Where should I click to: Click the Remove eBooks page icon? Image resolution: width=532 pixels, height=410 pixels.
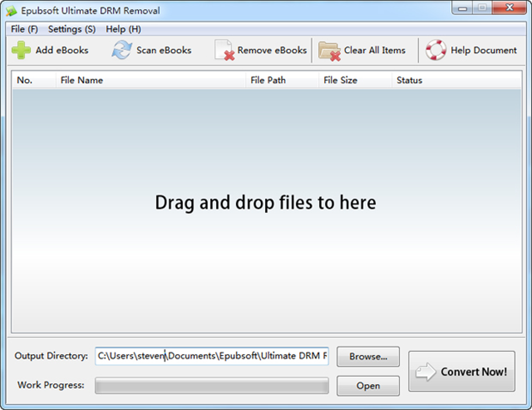(x=225, y=51)
